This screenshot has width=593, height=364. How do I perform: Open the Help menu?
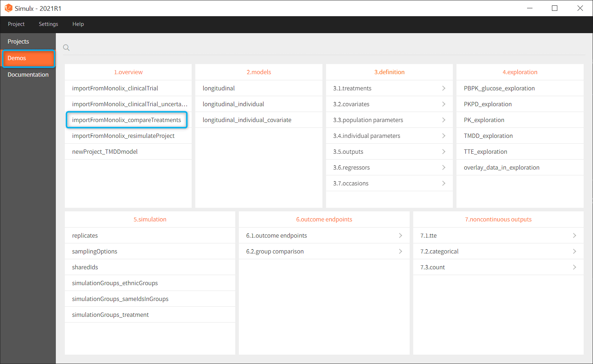tap(78, 24)
